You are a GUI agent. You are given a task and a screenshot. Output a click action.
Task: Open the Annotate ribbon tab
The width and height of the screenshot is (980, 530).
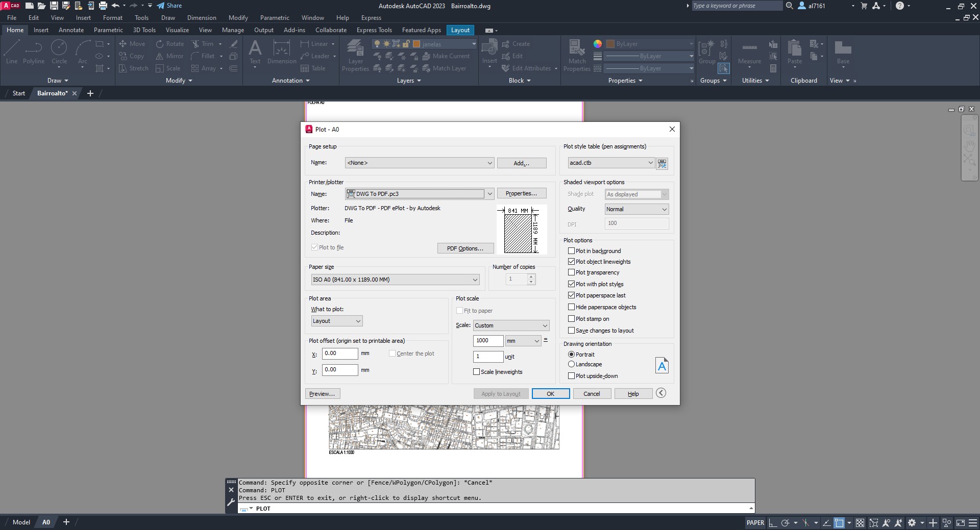(71, 30)
